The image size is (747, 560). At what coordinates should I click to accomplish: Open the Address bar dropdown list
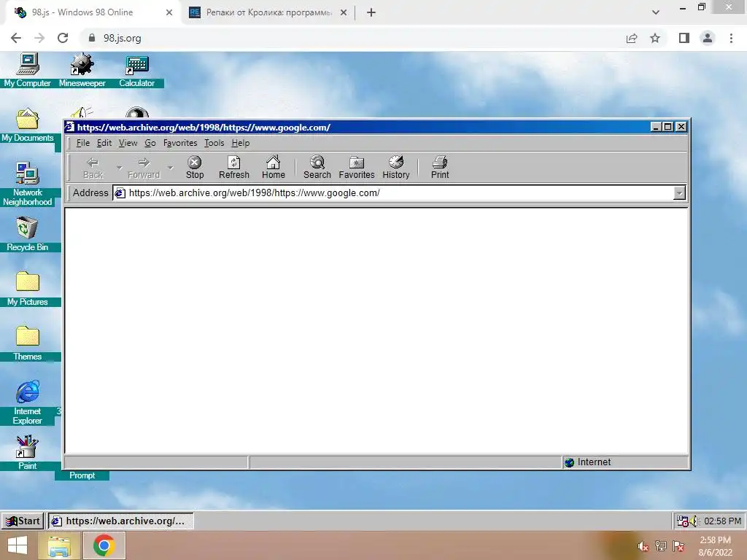pyautogui.click(x=679, y=192)
